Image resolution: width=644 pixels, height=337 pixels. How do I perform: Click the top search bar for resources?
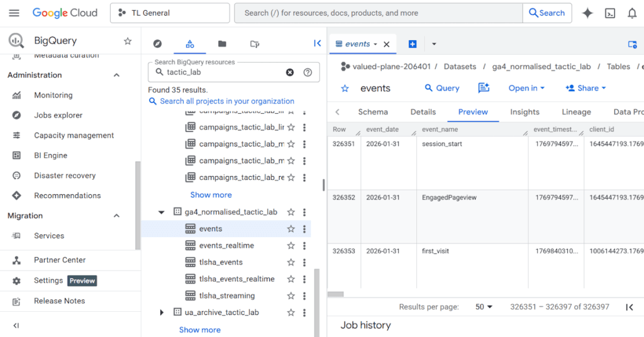click(x=377, y=13)
